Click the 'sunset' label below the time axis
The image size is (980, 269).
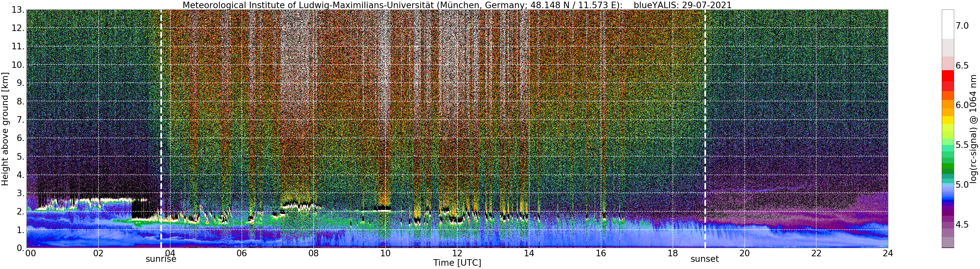click(705, 259)
